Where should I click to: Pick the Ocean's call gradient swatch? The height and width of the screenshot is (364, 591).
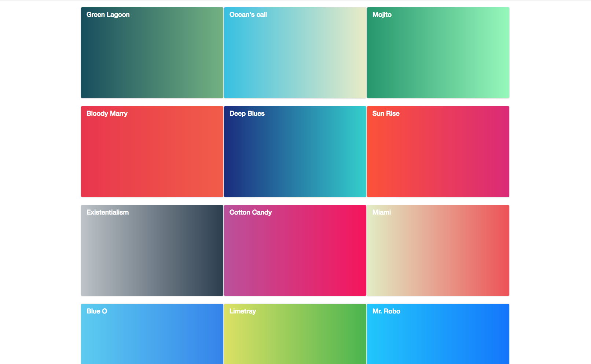tap(295, 53)
